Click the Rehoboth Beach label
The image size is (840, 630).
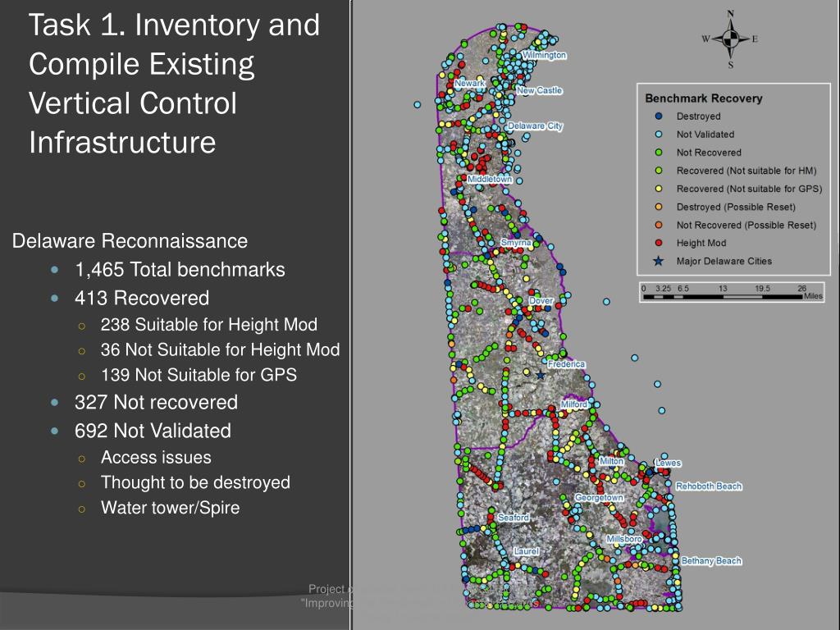[x=709, y=486]
